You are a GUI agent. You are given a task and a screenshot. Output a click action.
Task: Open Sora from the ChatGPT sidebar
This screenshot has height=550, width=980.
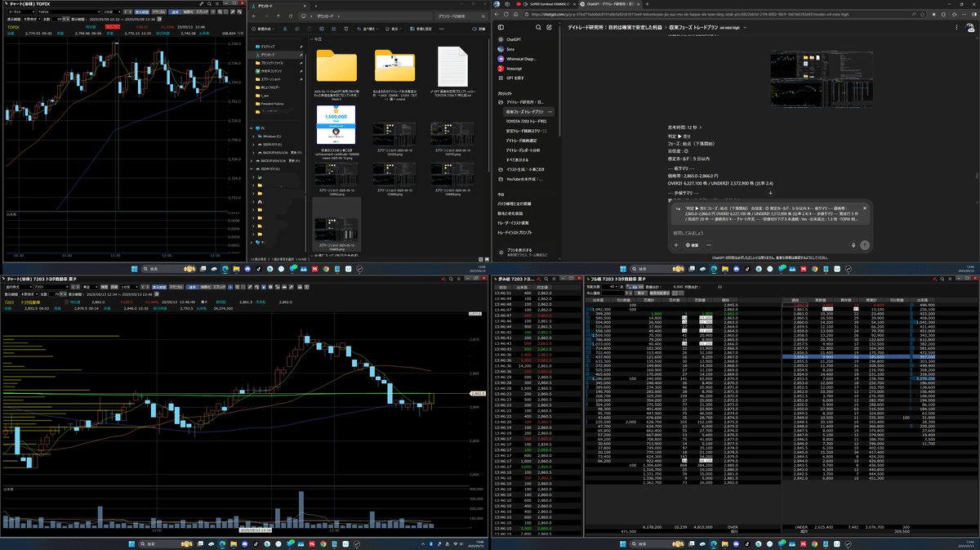click(x=510, y=49)
